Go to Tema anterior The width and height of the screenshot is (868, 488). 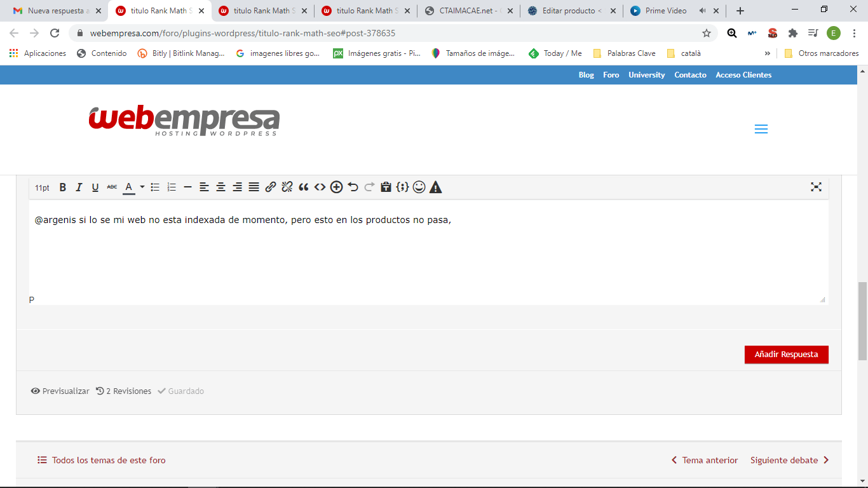pyautogui.click(x=705, y=460)
